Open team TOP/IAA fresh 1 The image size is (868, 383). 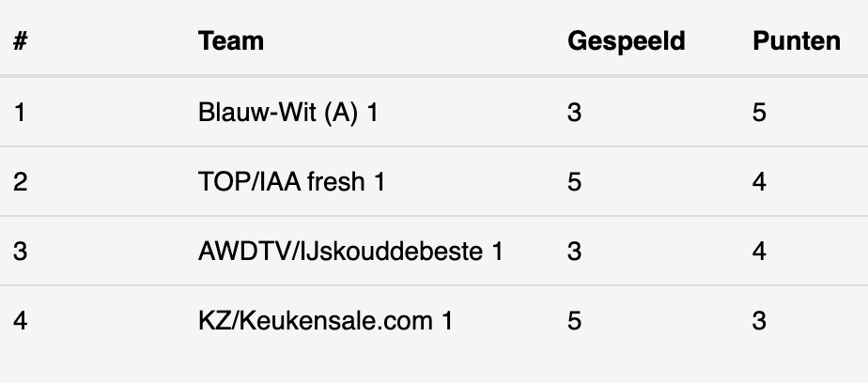pos(291,181)
